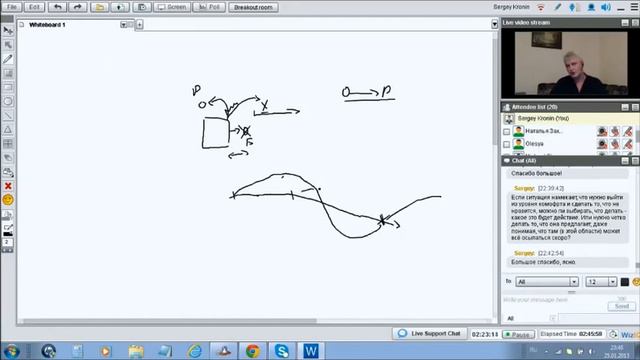Toggle writing control for Наталья attendee

628,131
